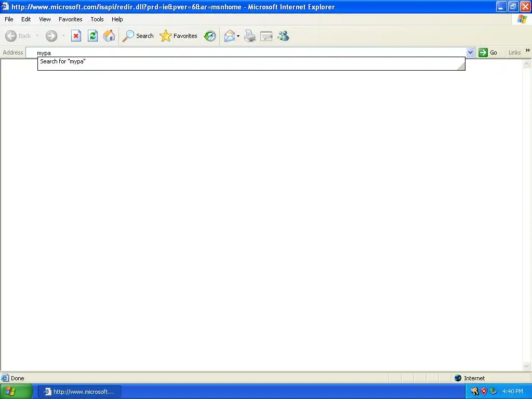The height and width of the screenshot is (399, 532).
Task: Click the scrollbar up arrow
Action: tap(527, 64)
